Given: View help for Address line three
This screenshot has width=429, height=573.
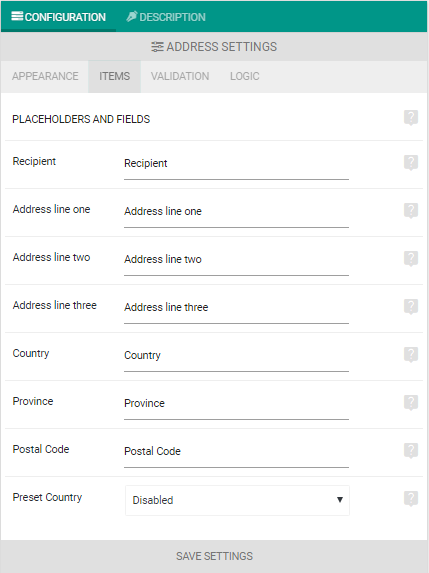Looking at the screenshot, I should [x=411, y=307].
